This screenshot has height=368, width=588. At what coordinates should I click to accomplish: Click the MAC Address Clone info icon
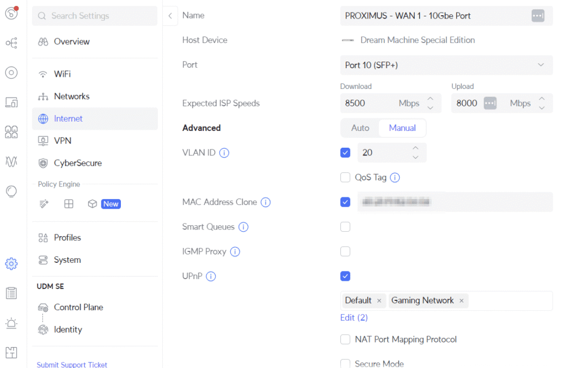[x=266, y=202]
